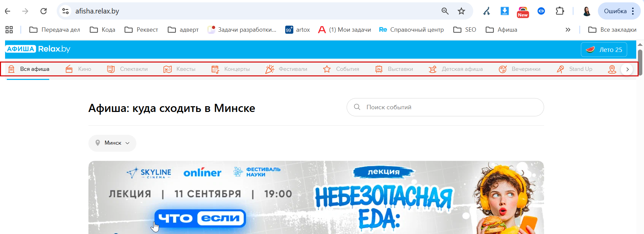Open Справочный центр bookmark
This screenshot has width=644, height=234.
coord(411,30)
